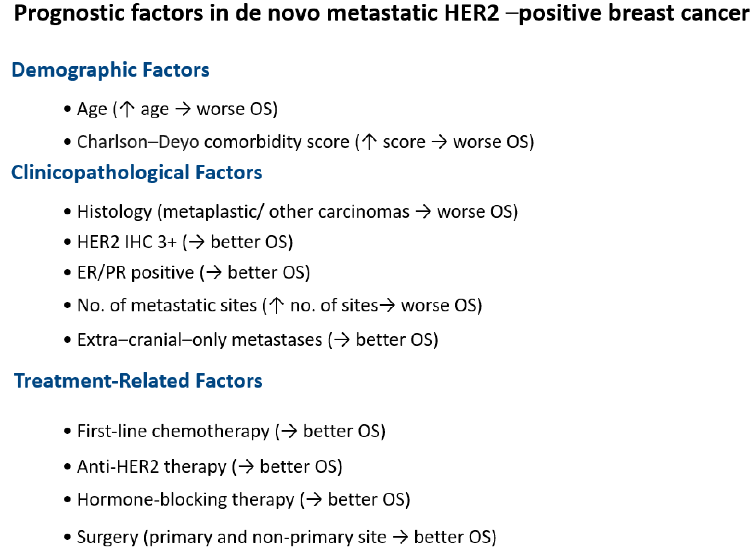Click the 'Surgery' bullet line

(286, 537)
